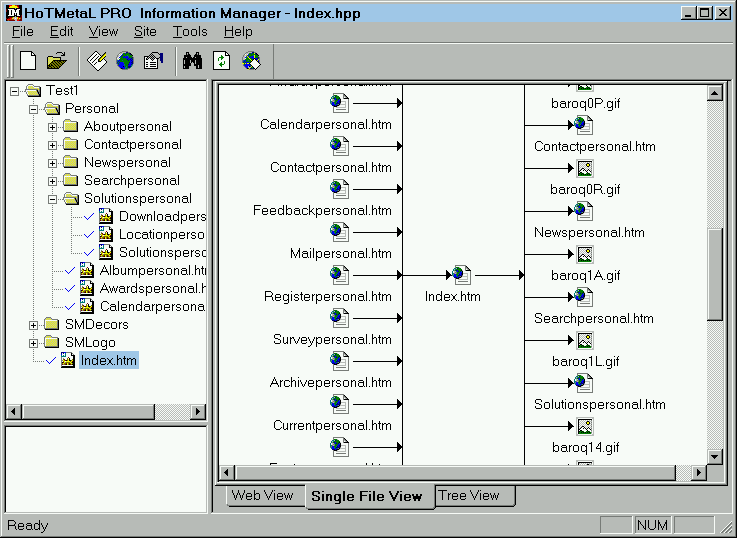Click the diagram vertical scroll up arrow

click(714, 93)
